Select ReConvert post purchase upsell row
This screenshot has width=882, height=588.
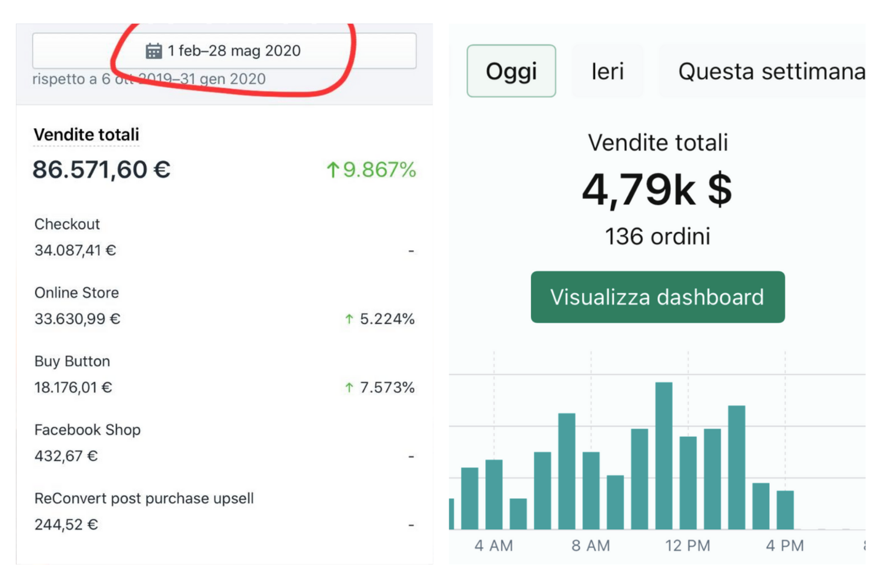click(x=223, y=512)
